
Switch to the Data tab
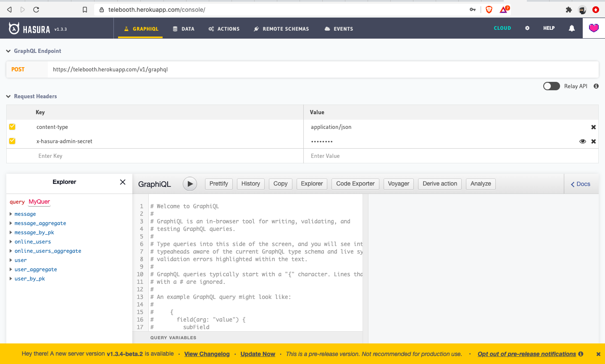(x=184, y=29)
